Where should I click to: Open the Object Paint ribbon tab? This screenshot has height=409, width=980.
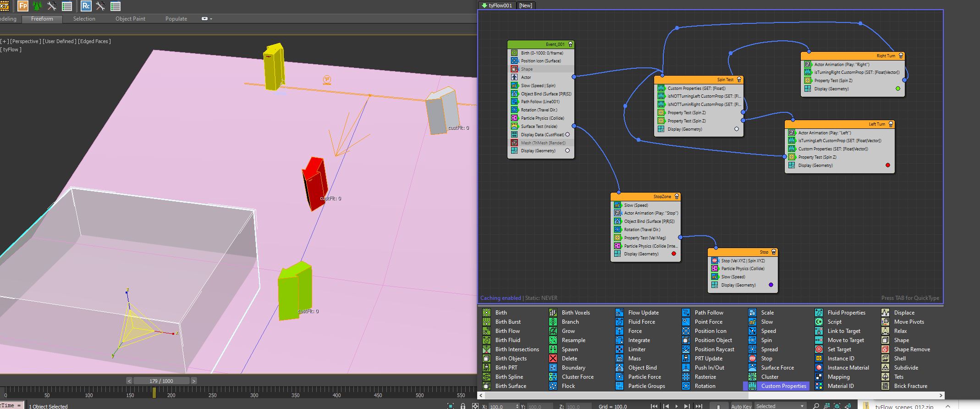click(130, 19)
